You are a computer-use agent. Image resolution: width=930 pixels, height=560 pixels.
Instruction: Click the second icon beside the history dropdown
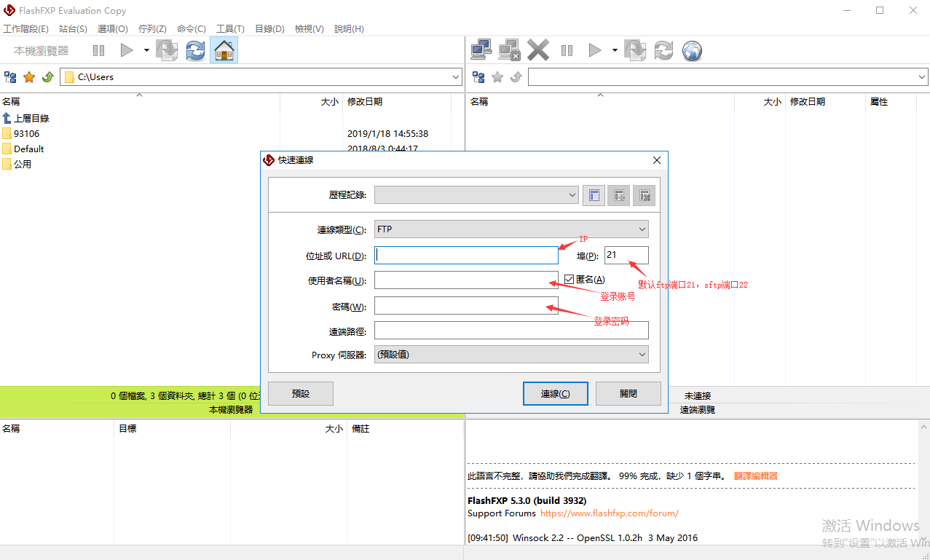point(619,195)
